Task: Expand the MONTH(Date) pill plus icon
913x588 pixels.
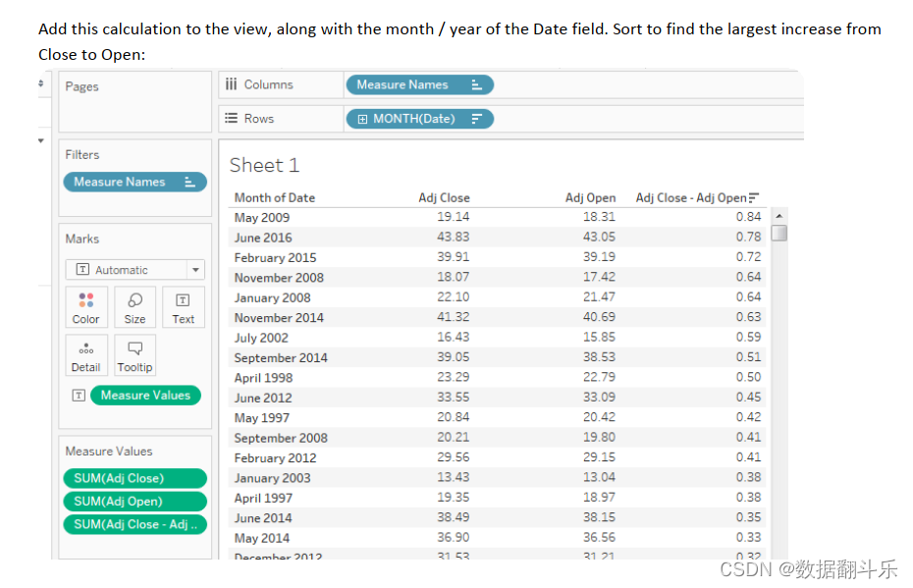Action: (x=362, y=119)
